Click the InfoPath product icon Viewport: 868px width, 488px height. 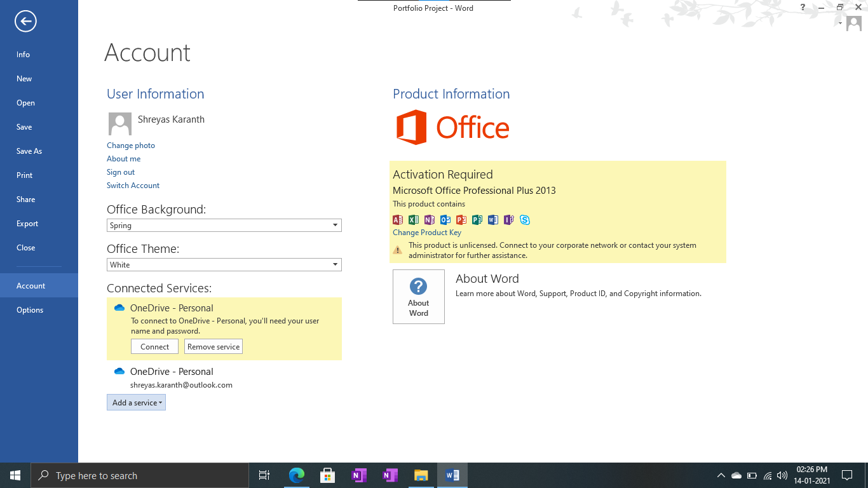click(509, 220)
